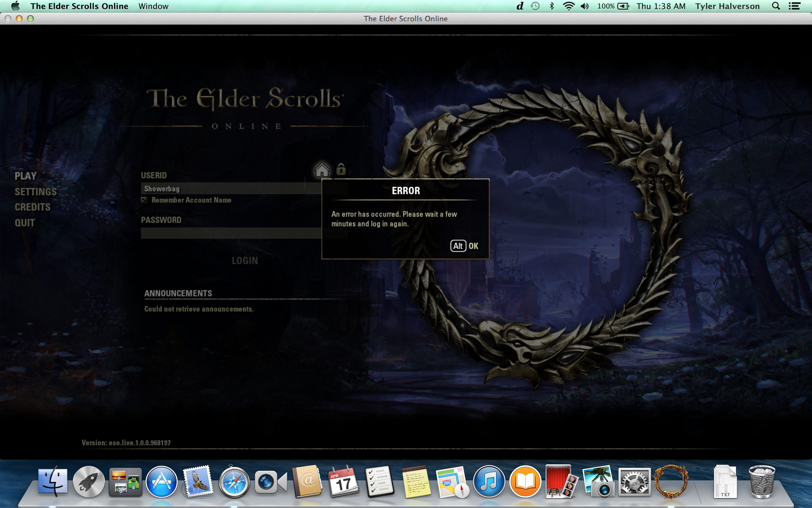Click 'Could not retrieve announcements.' text
Viewport: 812px width, 508px height.
click(x=199, y=309)
